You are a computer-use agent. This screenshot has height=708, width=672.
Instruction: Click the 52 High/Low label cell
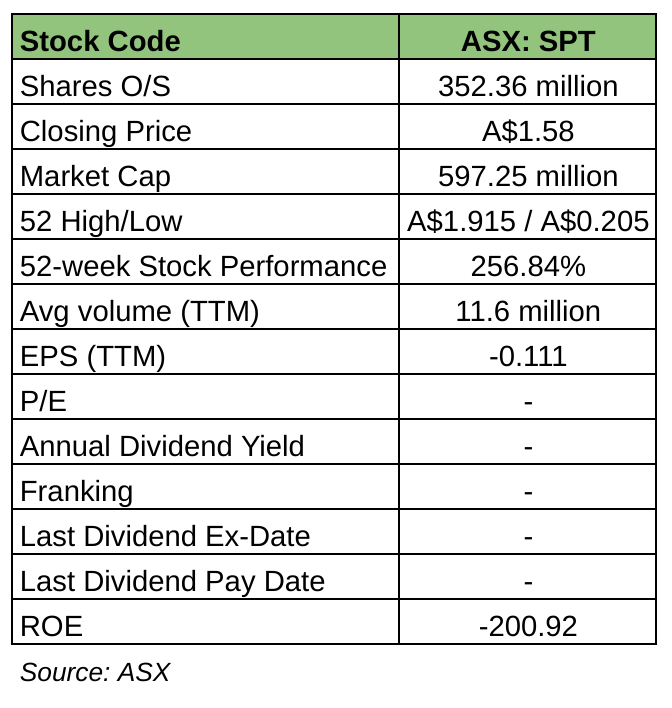pos(101,222)
